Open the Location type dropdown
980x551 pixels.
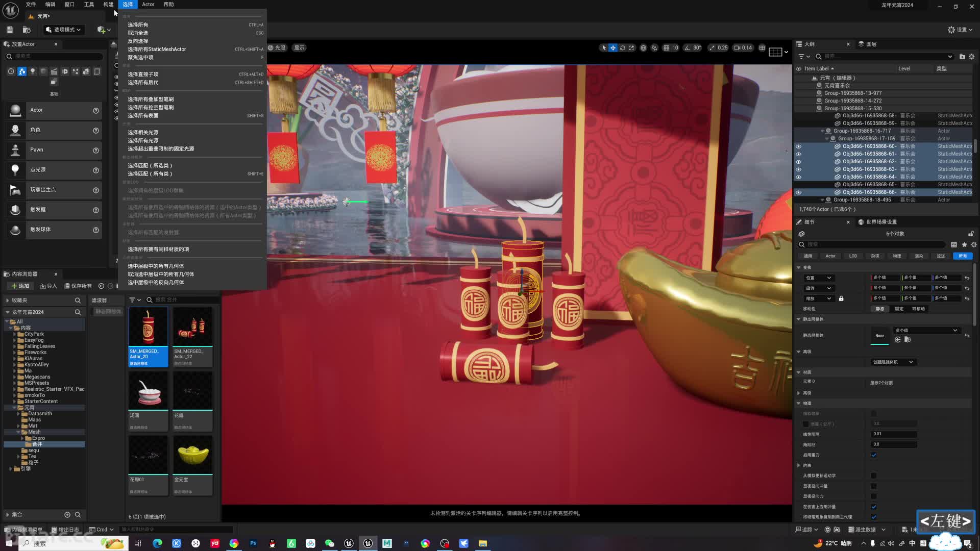(818, 278)
